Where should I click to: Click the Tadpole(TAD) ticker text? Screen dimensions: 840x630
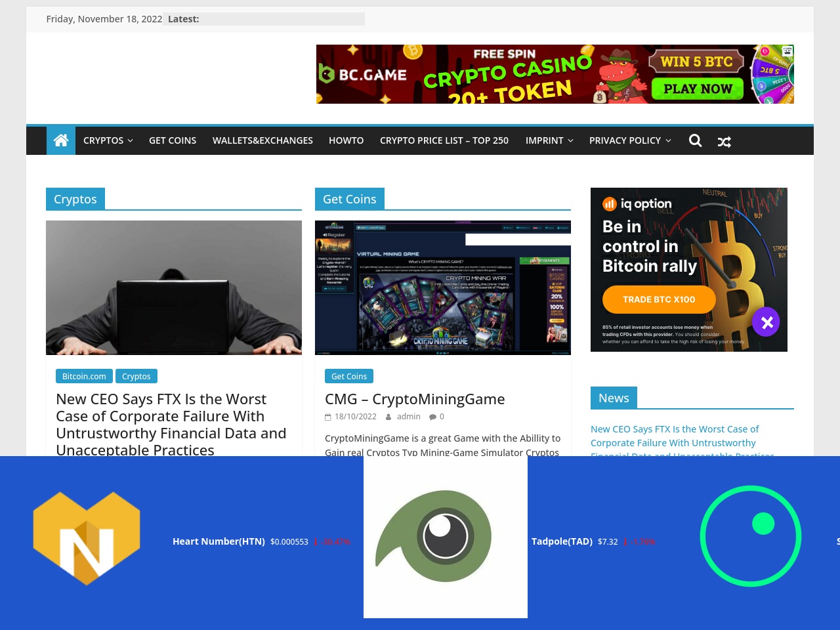[562, 541]
